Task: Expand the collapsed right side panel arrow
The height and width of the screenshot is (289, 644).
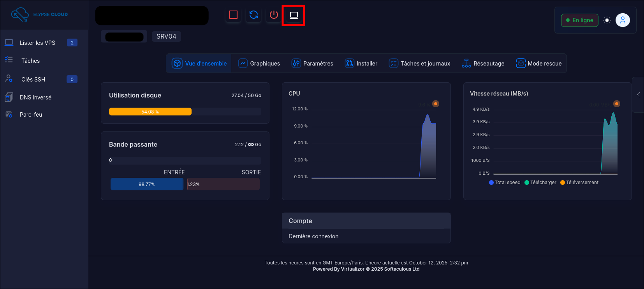Action: pyautogui.click(x=638, y=95)
